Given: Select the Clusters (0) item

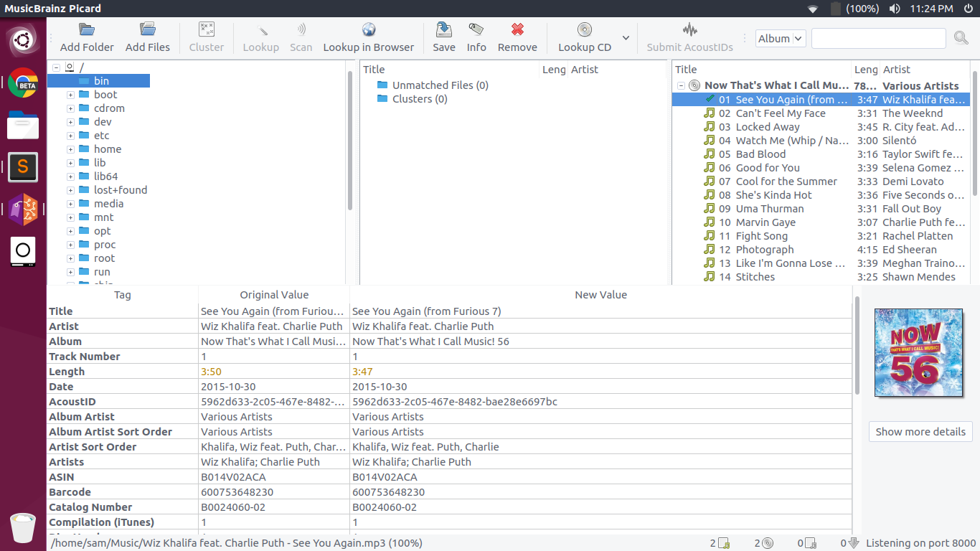Looking at the screenshot, I should (419, 99).
